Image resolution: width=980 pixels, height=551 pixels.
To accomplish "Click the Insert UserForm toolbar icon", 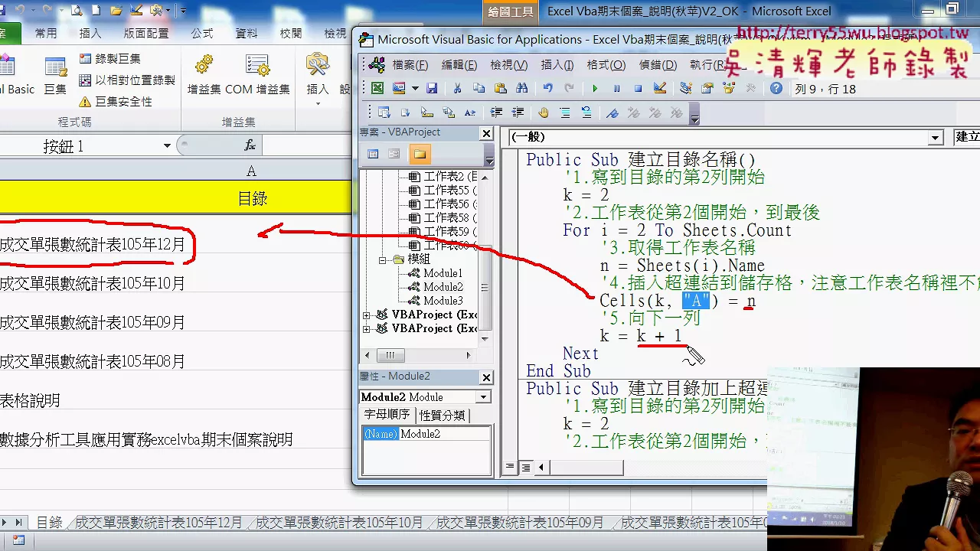I will pos(398,89).
